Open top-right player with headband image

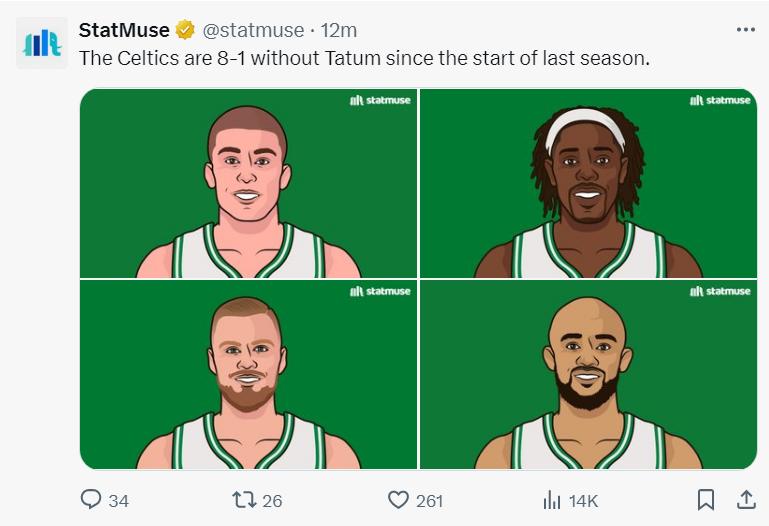(x=589, y=183)
